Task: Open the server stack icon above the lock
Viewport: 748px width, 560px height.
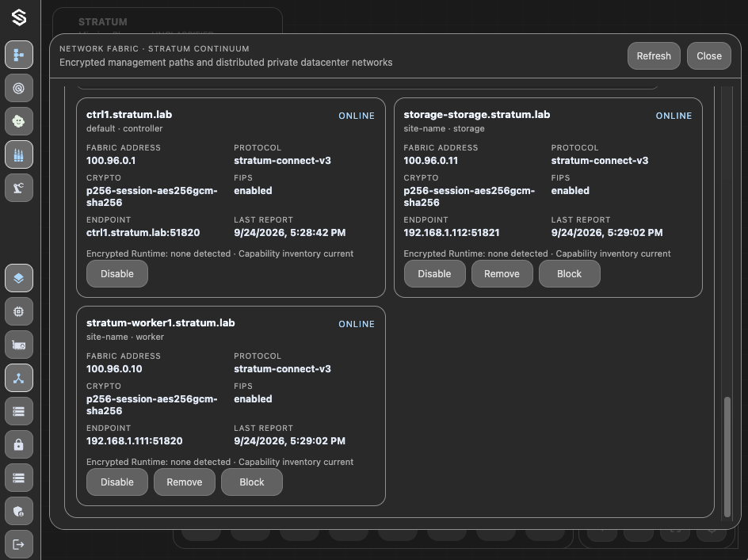Action: click(x=19, y=411)
